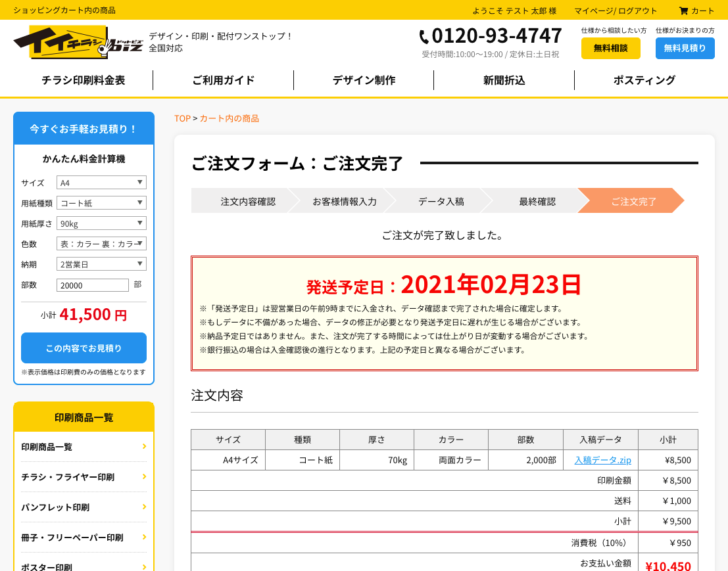Go to 新聞折込 in the navigation menu
The height and width of the screenshot is (571, 728).
[x=504, y=80]
